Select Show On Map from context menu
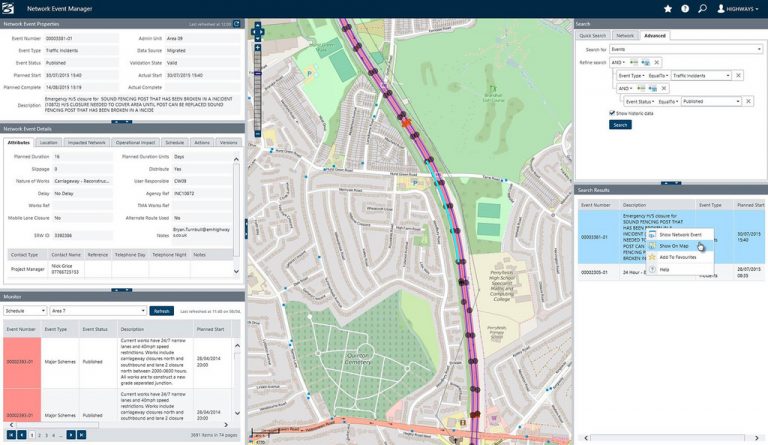The image size is (768, 445). coord(675,245)
